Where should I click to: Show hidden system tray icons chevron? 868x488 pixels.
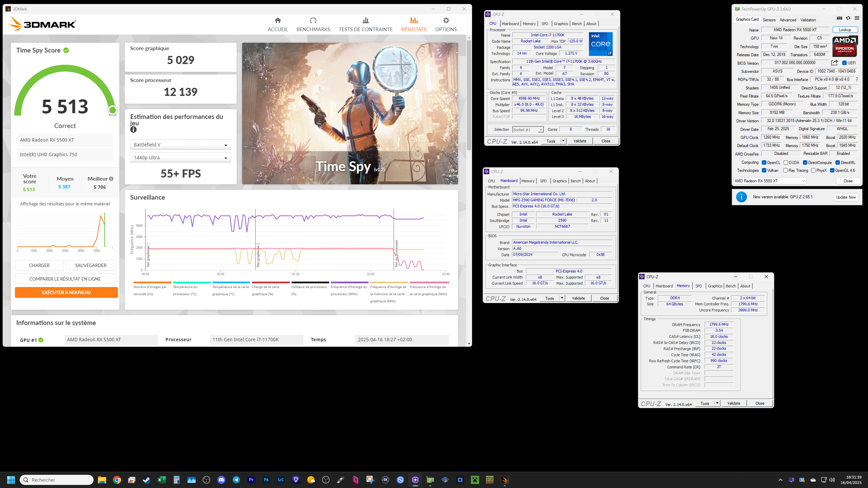tap(781, 480)
